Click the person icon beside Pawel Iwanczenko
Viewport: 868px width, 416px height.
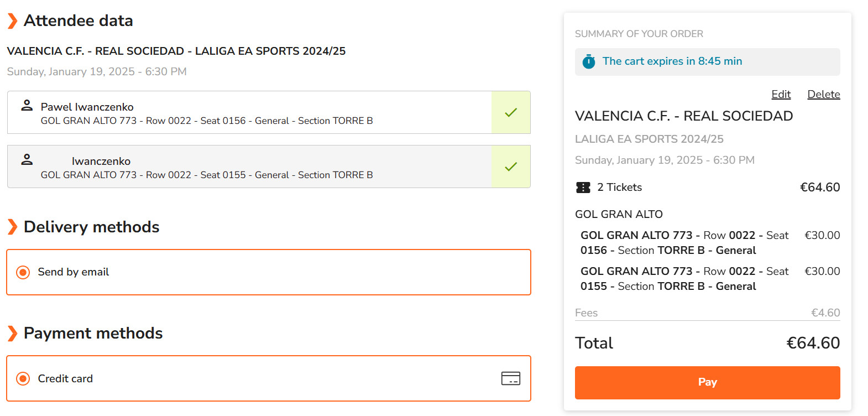(x=27, y=105)
